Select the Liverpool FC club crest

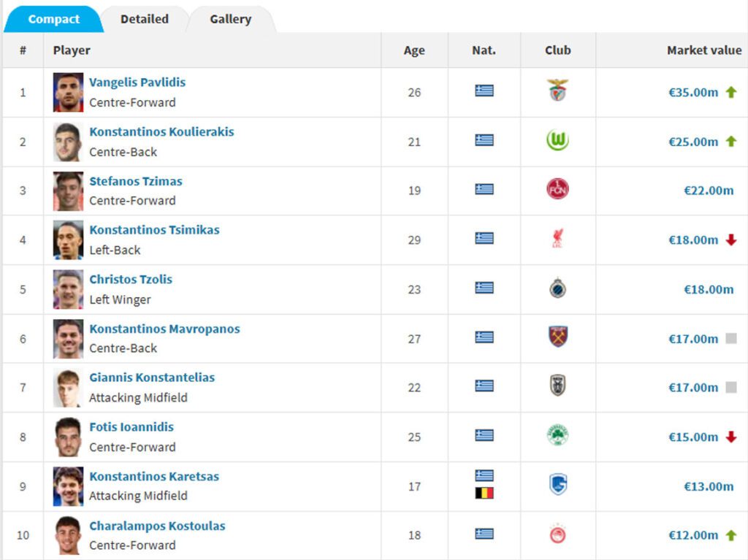coord(557,239)
